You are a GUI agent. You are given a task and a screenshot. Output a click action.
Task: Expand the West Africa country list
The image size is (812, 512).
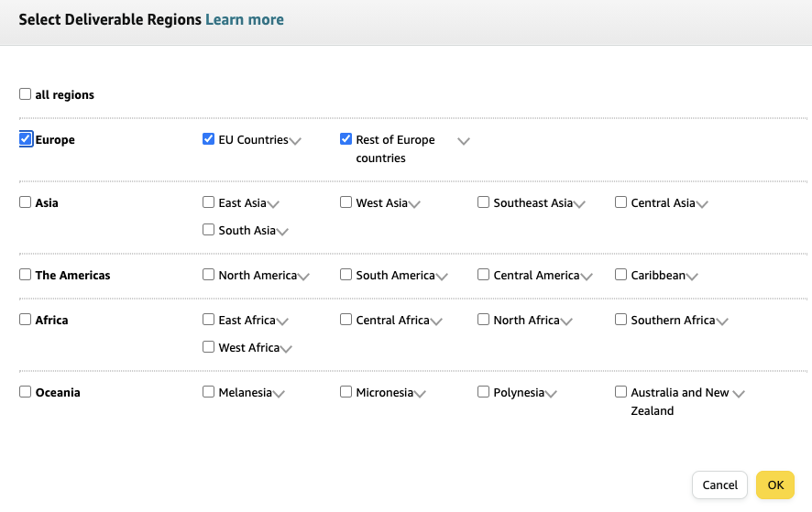coord(286,349)
